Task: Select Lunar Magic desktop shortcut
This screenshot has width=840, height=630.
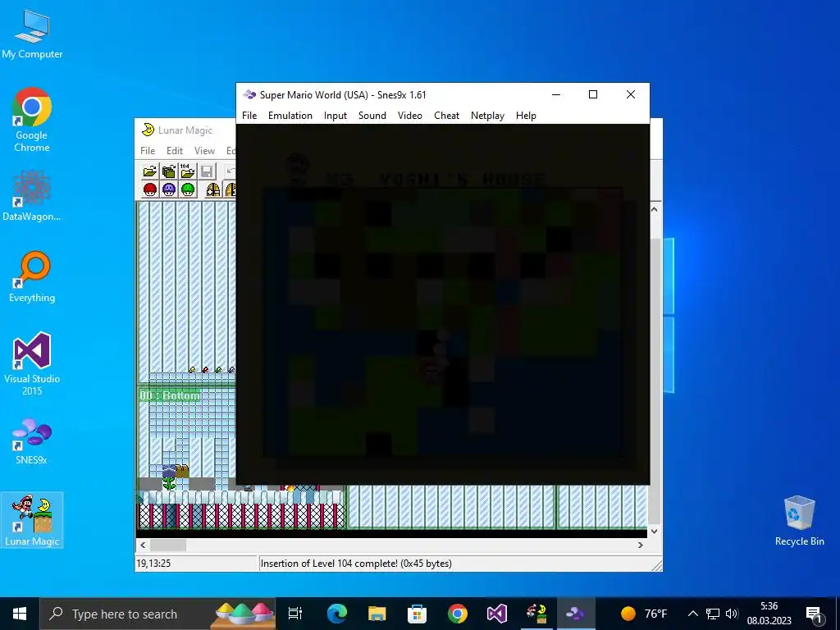Action: click(x=32, y=519)
